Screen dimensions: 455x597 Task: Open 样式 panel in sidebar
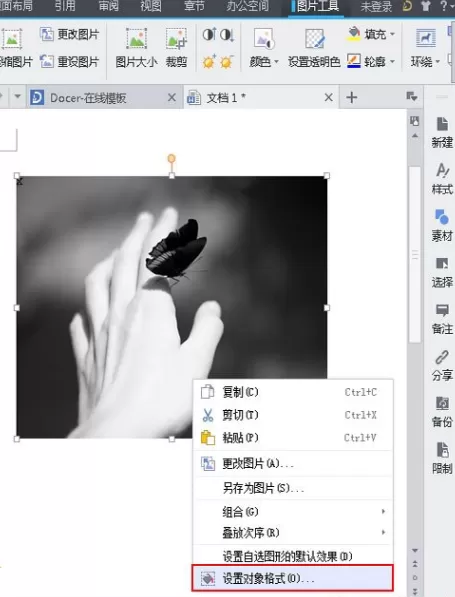click(442, 179)
